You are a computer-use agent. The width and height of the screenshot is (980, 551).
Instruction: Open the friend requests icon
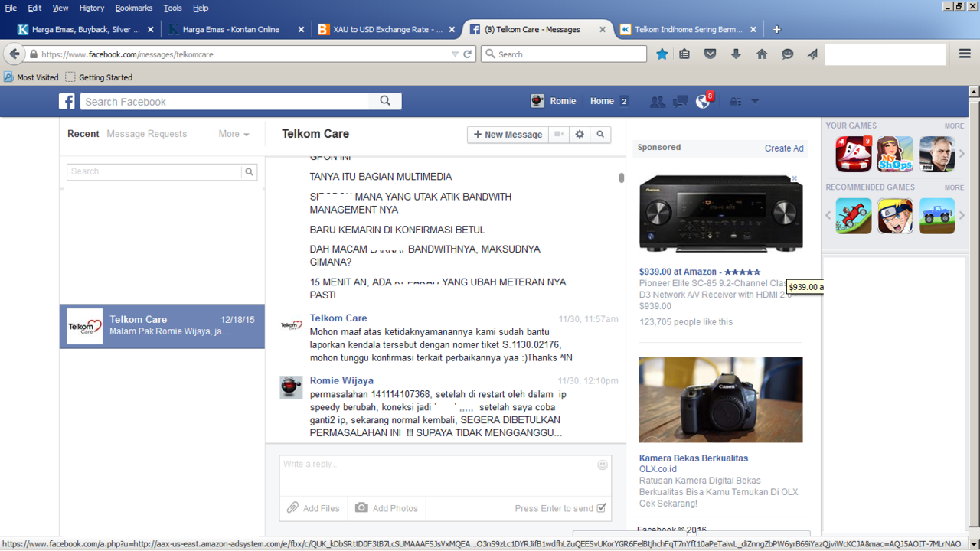tap(657, 101)
